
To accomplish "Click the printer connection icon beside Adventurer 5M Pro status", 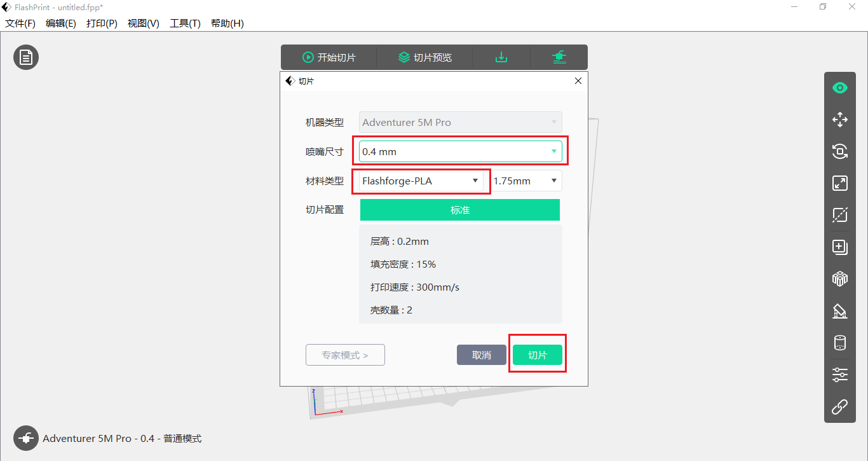I will point(26,438).
